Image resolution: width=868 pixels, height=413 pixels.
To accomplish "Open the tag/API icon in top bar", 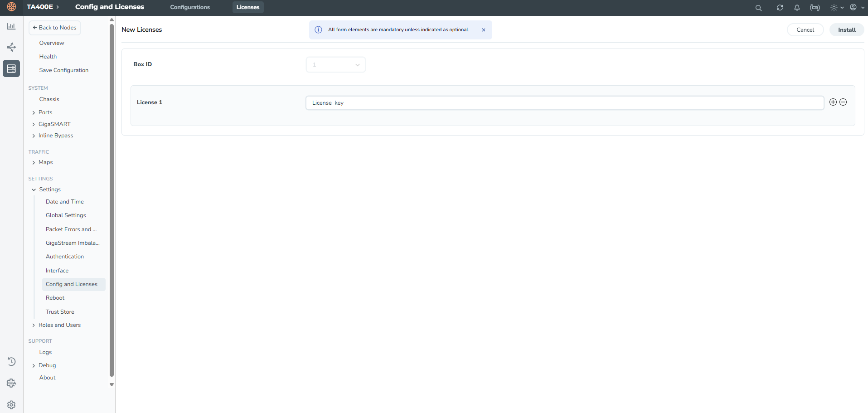I will (815, 8).
